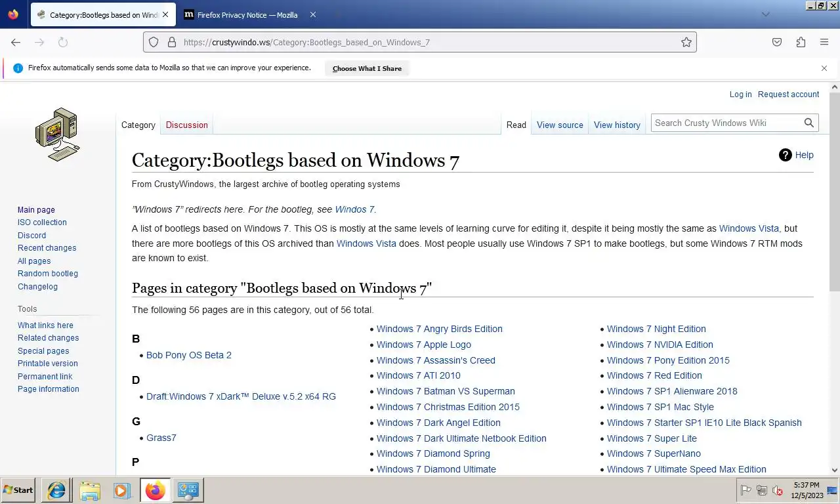Show site security padlock info

click(172, 42)
